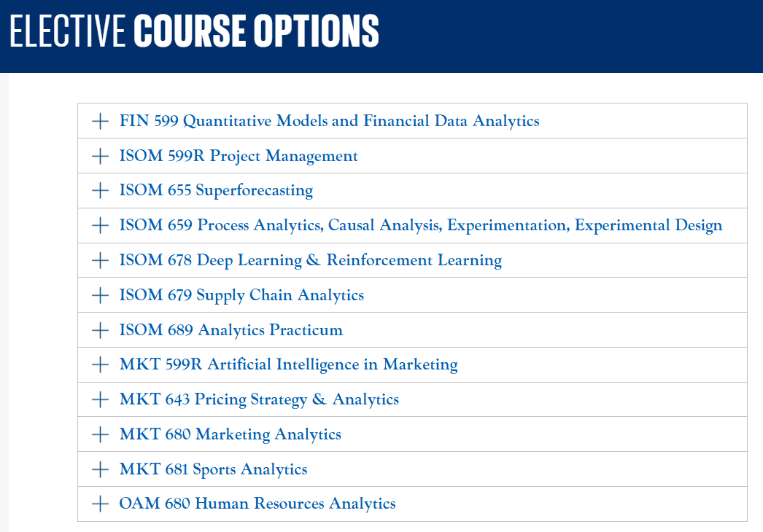This screenshot has width=763, height=532.
Task: Click the Elective Course Options heading
Action: pos(194,31)
